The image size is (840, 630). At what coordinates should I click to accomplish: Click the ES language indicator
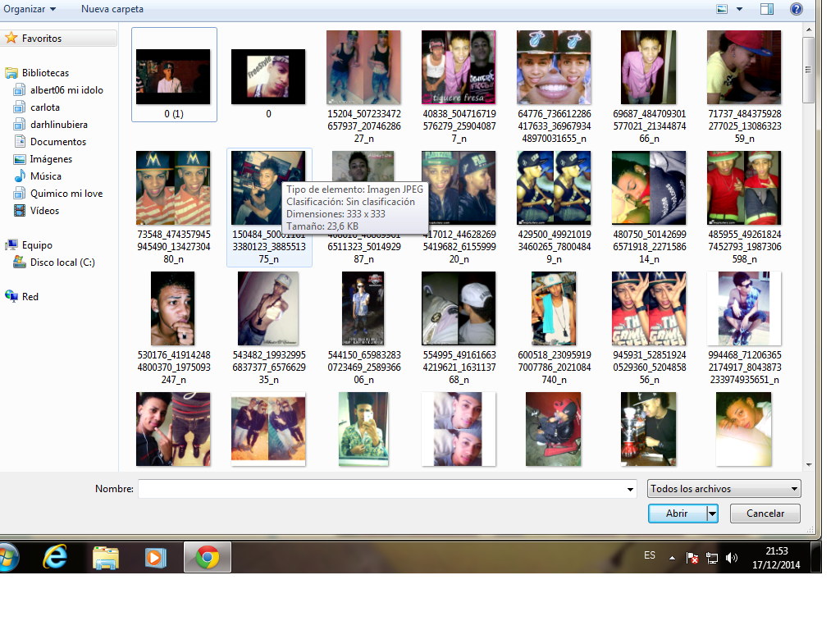pos(650,555)
